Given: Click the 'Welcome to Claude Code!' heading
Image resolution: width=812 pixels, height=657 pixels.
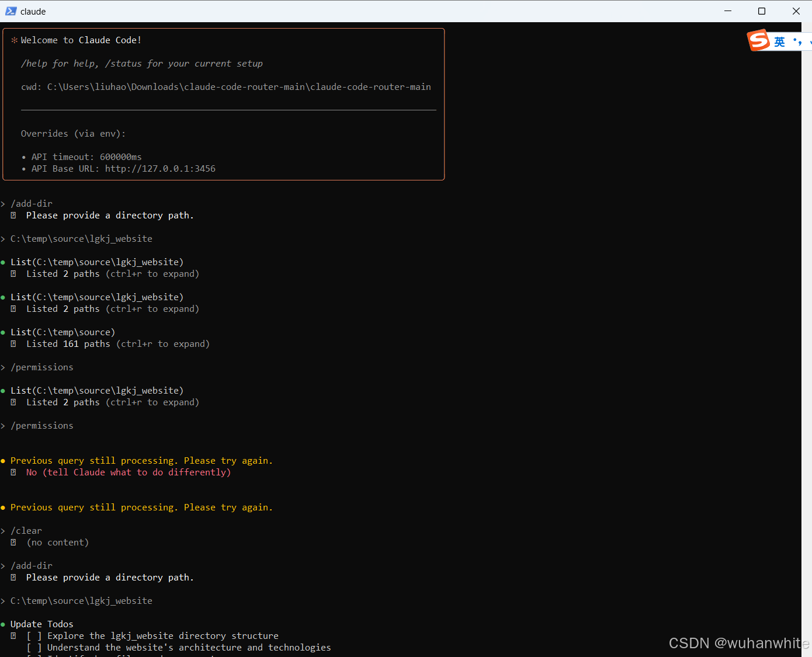Looking at the screenshot, I should [x=81, y=40].
